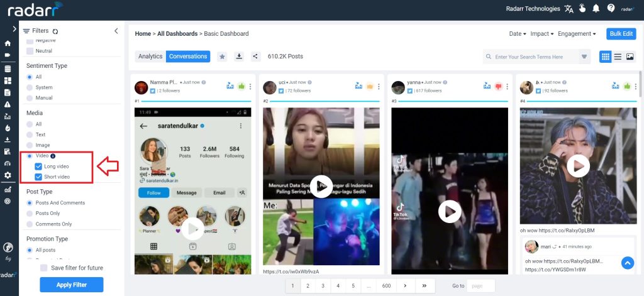Open the Home icon in left sidebar

[x=8, y=43]
